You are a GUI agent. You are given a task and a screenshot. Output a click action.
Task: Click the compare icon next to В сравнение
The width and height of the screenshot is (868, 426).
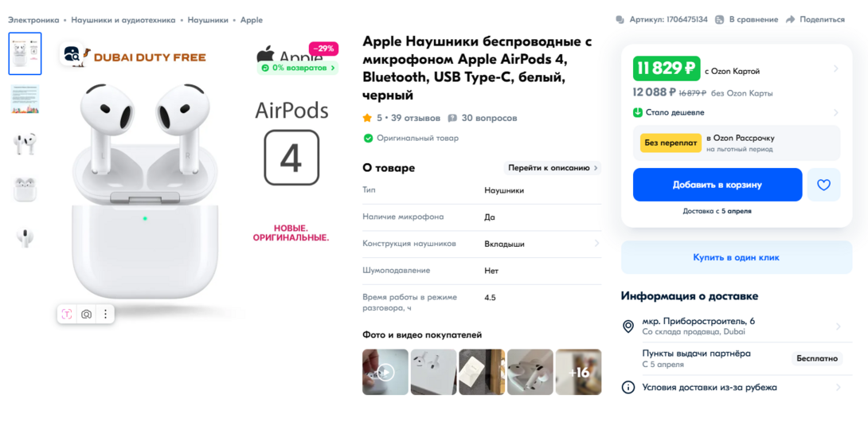click(720, 19)
